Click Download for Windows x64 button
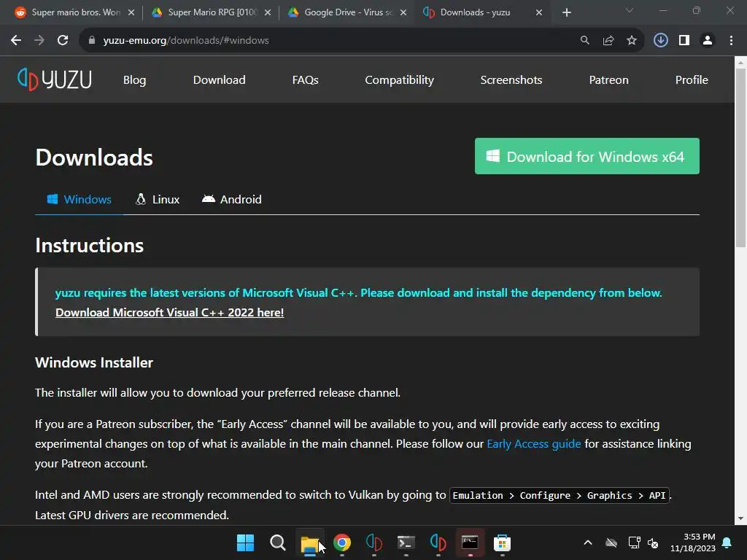The image size is (747, 560). click(587, 156)
